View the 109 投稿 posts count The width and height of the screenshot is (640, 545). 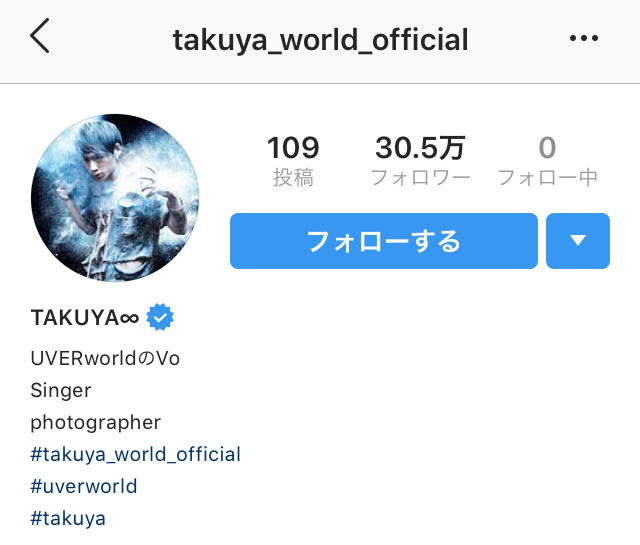point(293,162)
